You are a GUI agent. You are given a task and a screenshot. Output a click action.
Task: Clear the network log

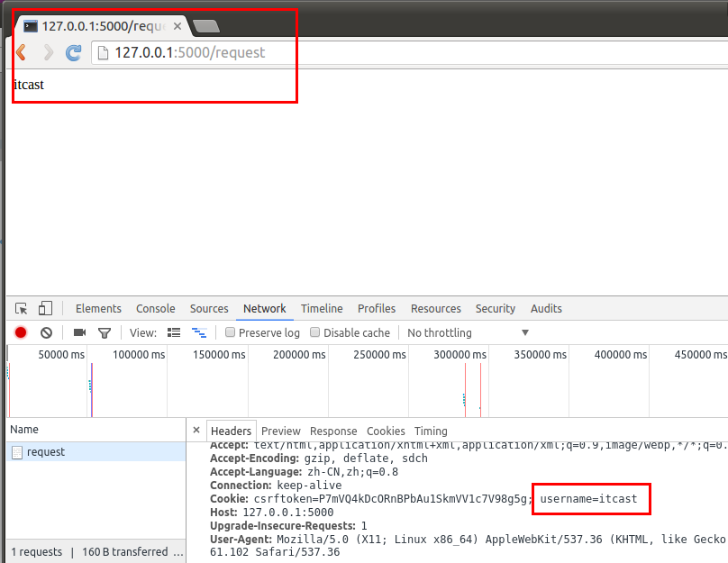coord(46,332)
